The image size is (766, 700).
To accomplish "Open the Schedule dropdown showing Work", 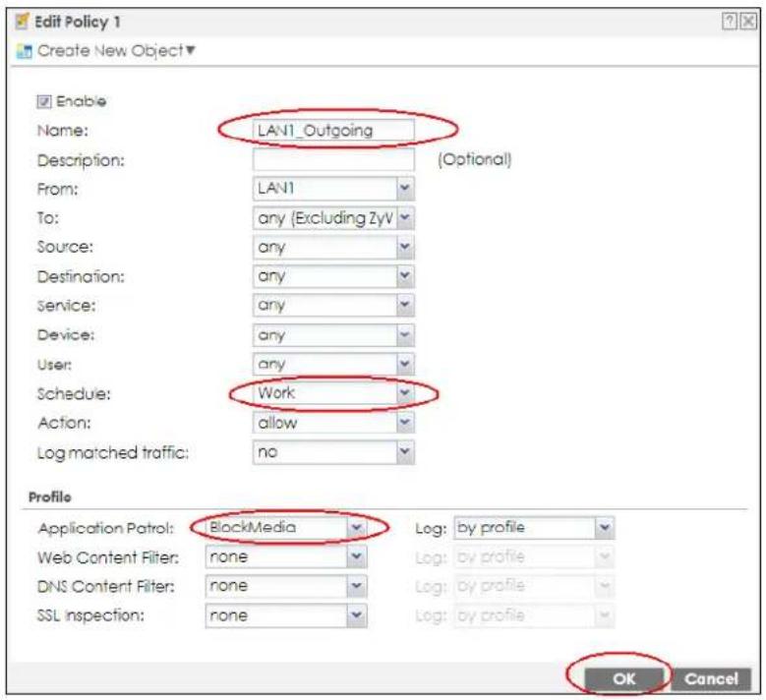I will [x=333, y=393].
